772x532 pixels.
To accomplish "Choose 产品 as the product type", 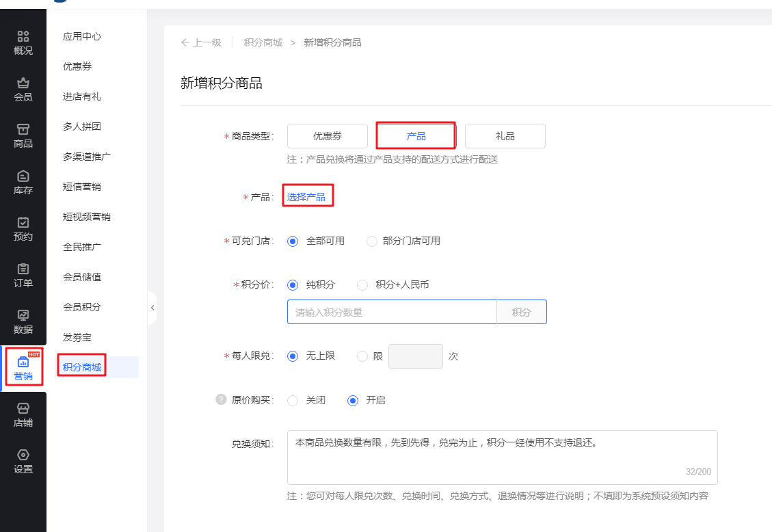I will pyautogui.click(x=416, y=136).
